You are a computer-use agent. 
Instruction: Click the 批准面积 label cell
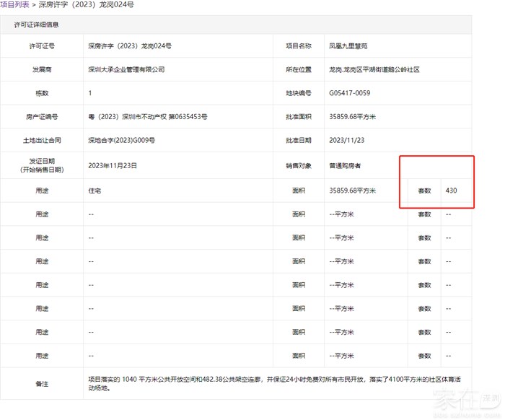click(298, 117)
